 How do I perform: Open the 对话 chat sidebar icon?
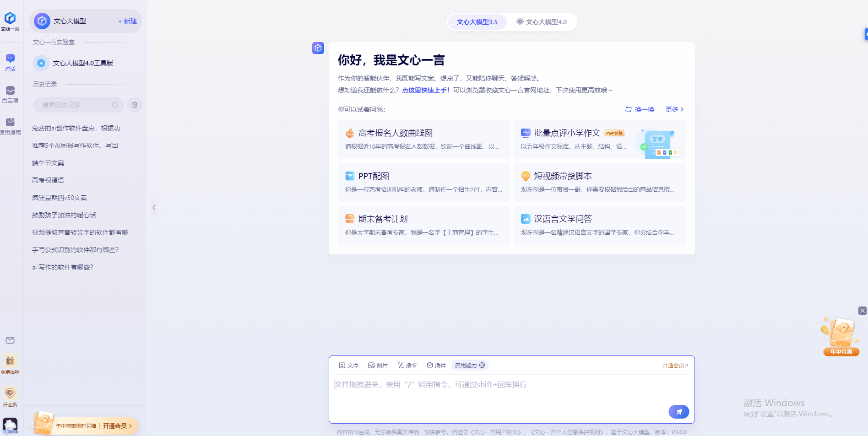10,62
